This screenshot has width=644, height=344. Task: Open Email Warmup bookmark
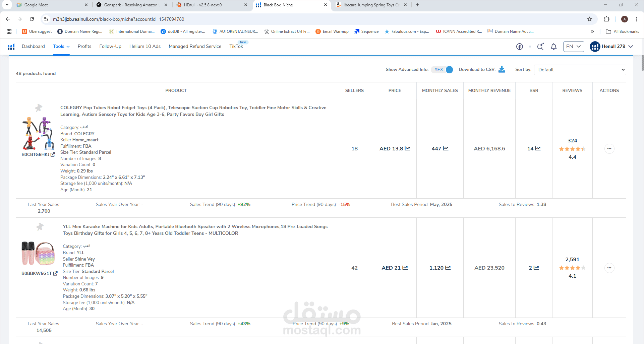332,31
